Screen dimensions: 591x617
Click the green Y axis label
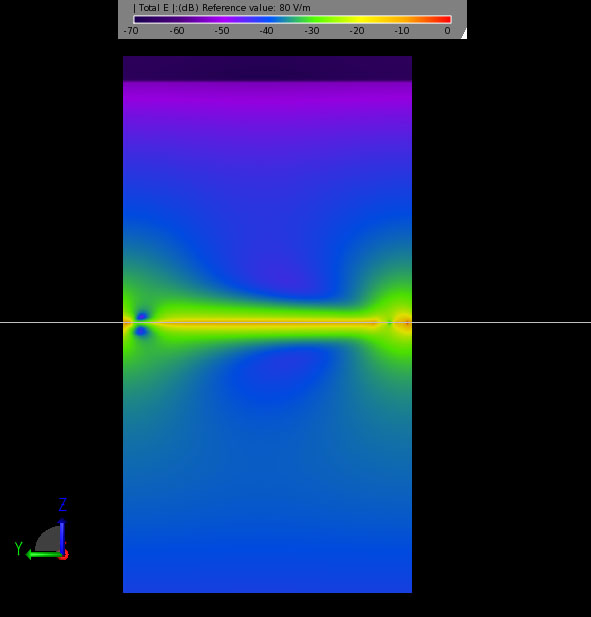pyautogui.click(x=18, y=548)
